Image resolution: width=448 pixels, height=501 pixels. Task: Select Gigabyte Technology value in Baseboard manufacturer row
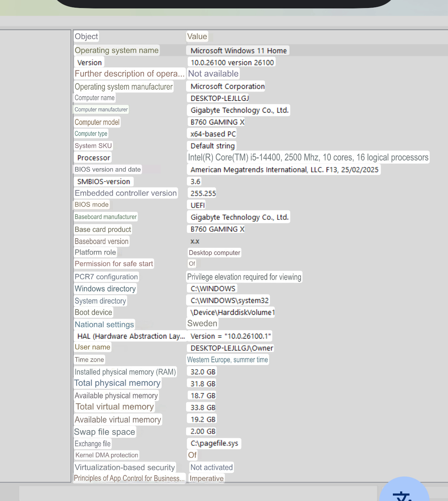(x=239, y=217)
